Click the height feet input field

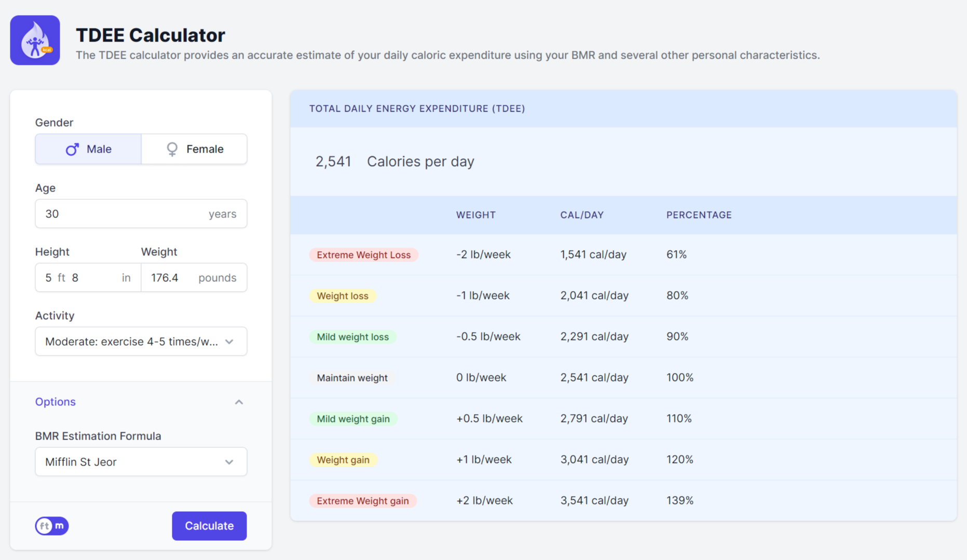pyautogui.click(x=49, y=278)
